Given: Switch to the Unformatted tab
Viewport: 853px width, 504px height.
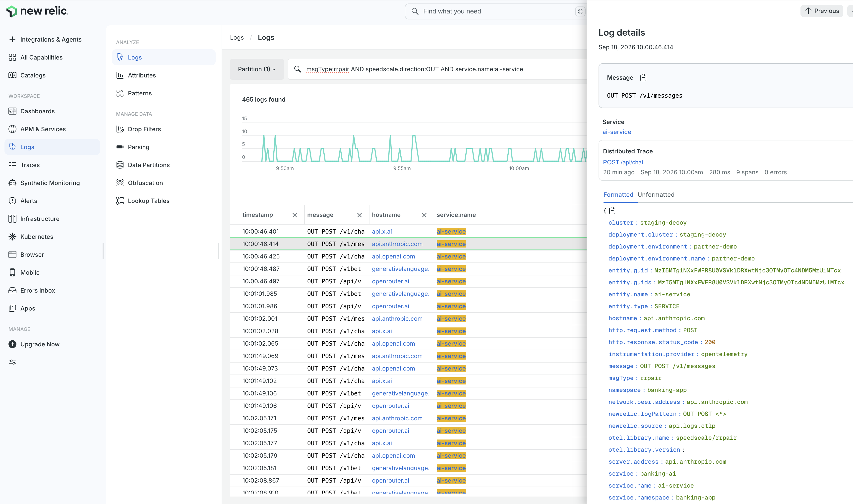Looking at the screenshot, I should click(656, 195).
